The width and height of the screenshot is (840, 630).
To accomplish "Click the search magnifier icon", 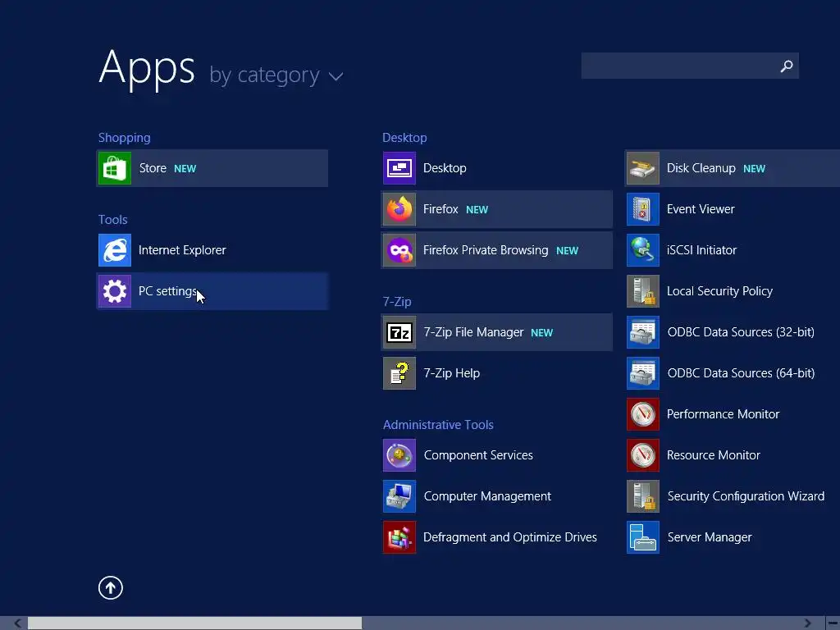I will (x=787, y=66).
